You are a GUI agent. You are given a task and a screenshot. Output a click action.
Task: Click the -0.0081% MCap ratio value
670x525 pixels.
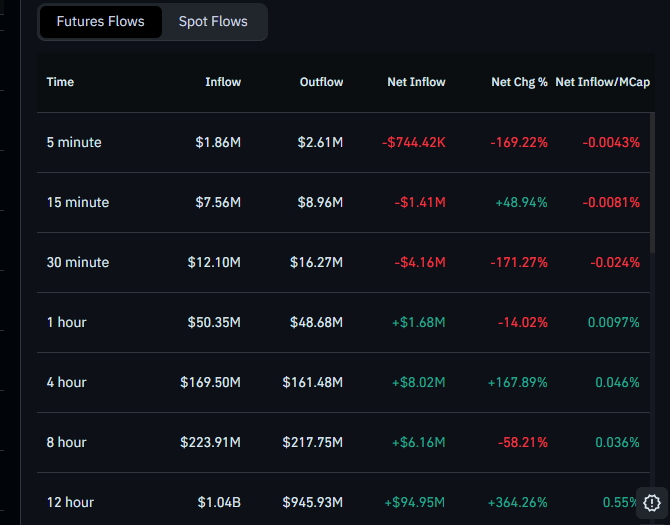(611, 202)
